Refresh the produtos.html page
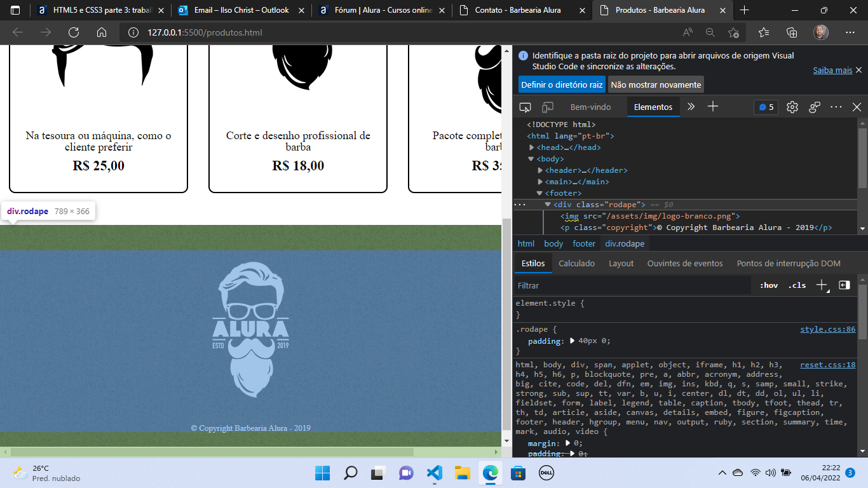The image size is (868, 488). click(73, 32)
